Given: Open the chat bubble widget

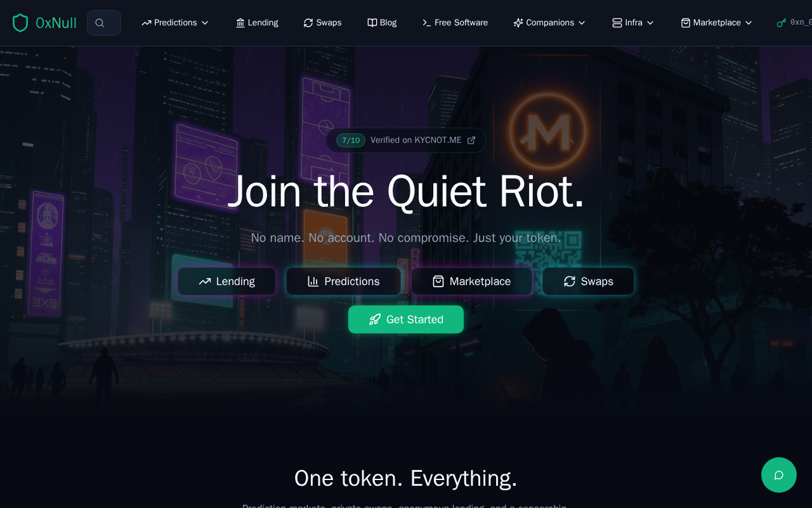Looking at the screenshot, I should [x=779, y=475].
